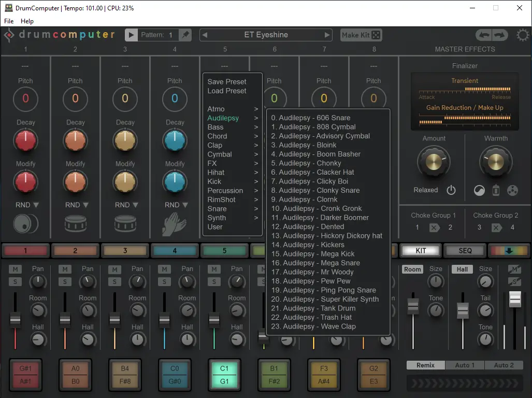Expand Snare preset submenu
This screenshot has height=398, width=532.
[233, 209]
